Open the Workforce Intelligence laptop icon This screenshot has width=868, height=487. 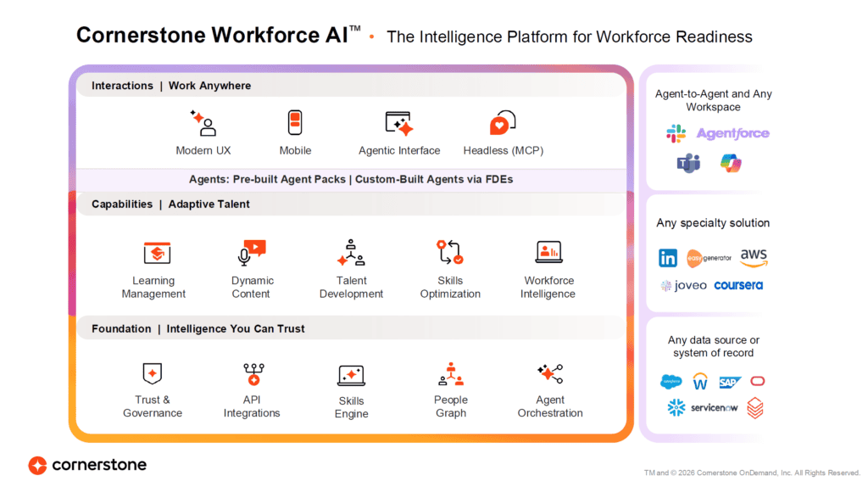coord(548,252)
